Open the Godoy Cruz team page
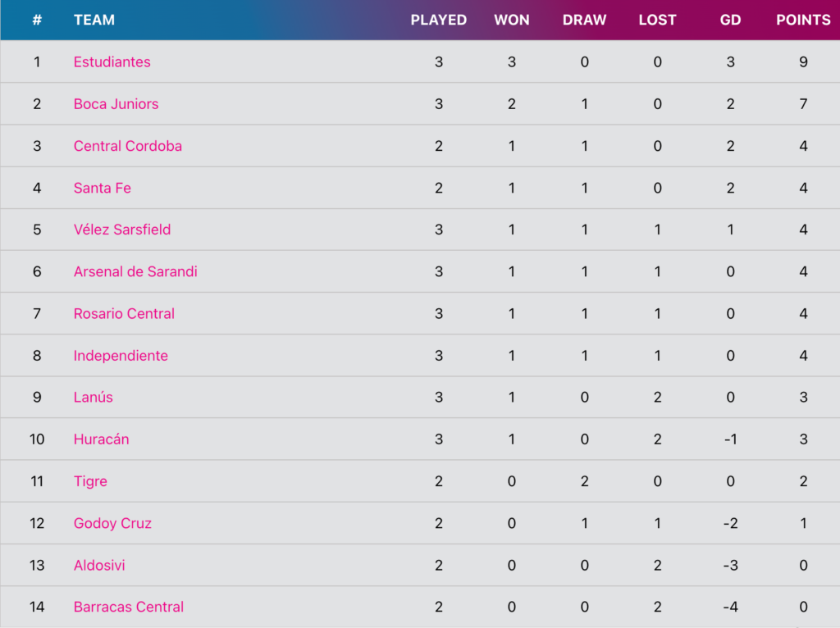Image resolution: width=840 pixels, height=628 pixels. [112, 523]
